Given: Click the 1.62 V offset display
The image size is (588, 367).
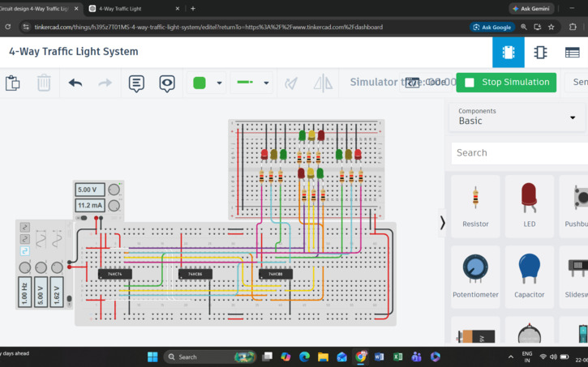Looking at the screenshot, I should click(x=57, y=292).
